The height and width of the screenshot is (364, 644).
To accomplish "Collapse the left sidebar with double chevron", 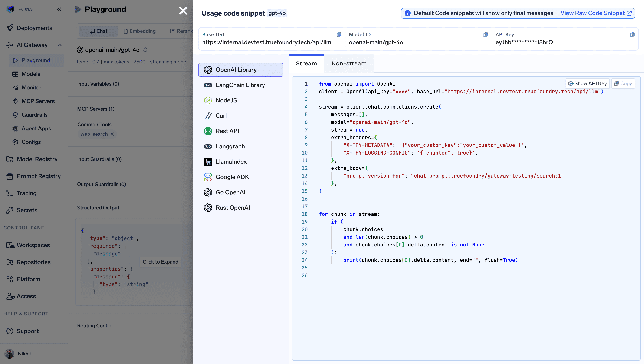I will (x=59, y=9).
